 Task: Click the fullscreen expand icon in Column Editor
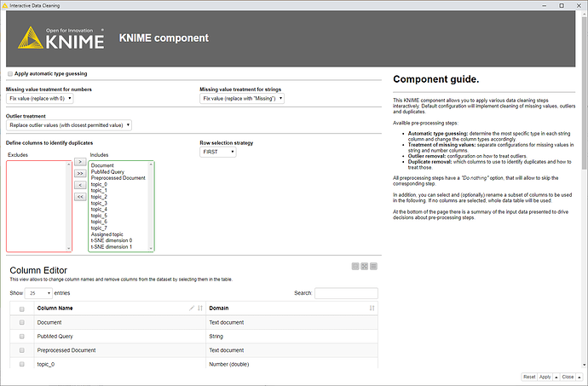click(x=364, y=267)
